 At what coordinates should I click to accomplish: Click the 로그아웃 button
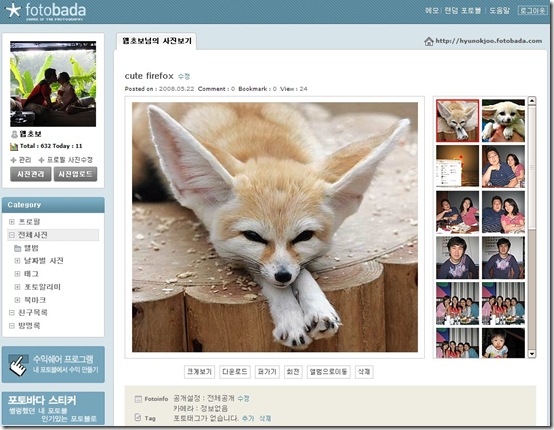coord(532,11)
